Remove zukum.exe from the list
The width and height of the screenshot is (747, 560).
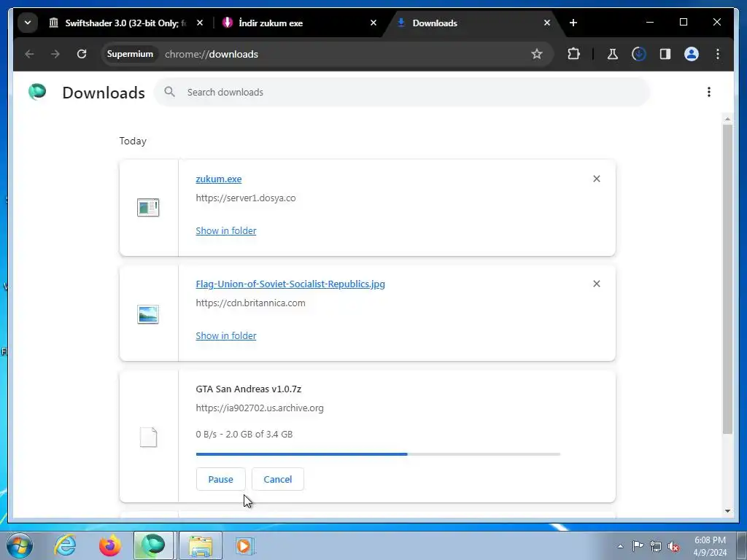point(597,179)
